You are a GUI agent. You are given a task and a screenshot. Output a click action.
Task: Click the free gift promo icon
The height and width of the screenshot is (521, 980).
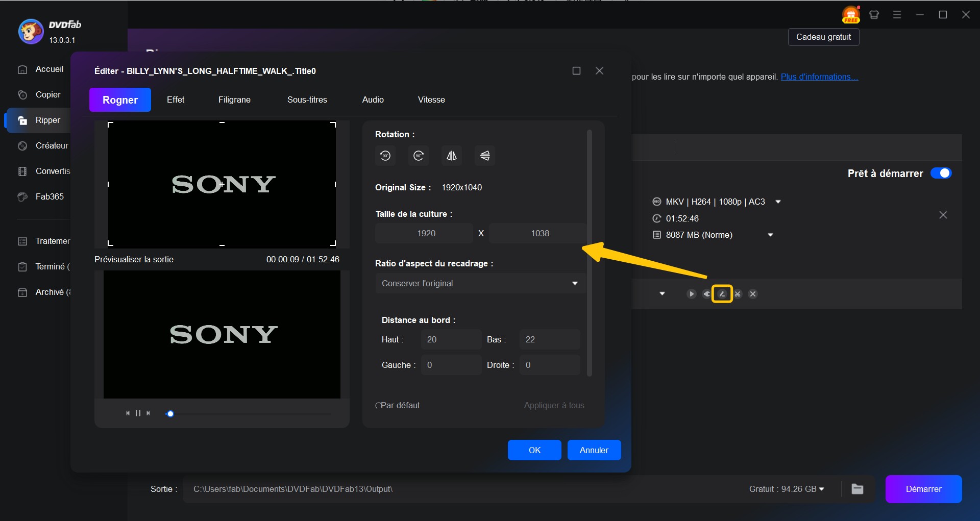pos(851,15)
